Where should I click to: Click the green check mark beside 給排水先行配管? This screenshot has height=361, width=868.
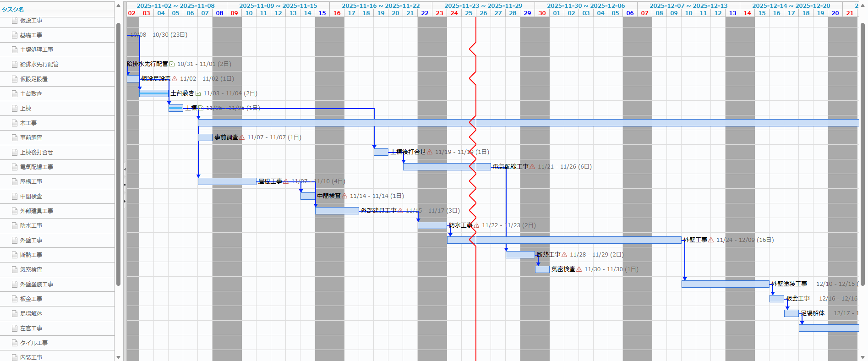pyautogui.click(x=172, y=64)
